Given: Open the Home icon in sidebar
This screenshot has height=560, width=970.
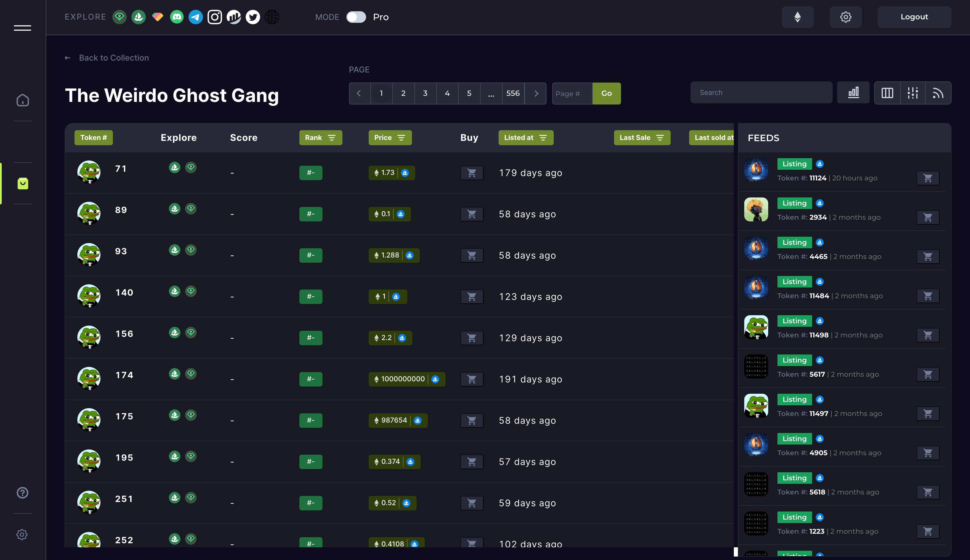Looking at the screenshot, I should point(23,100).
